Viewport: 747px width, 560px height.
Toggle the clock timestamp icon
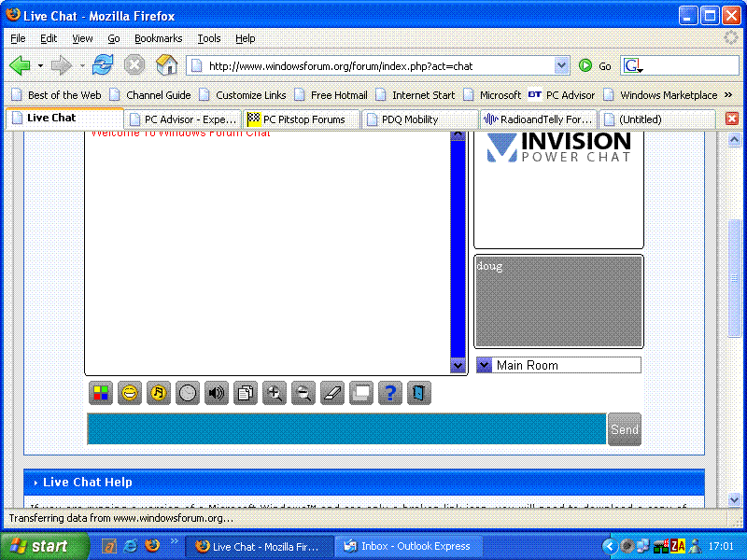click(188, 393)
